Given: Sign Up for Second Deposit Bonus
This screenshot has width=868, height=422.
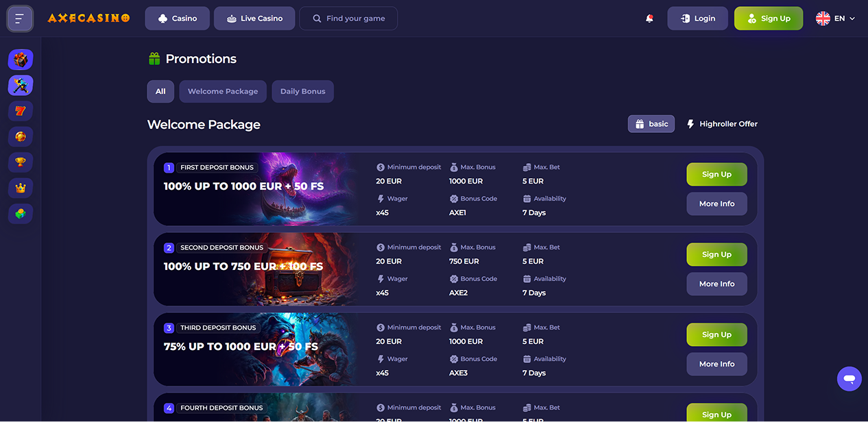Looking at the screenshot, I should pos(716,254).
